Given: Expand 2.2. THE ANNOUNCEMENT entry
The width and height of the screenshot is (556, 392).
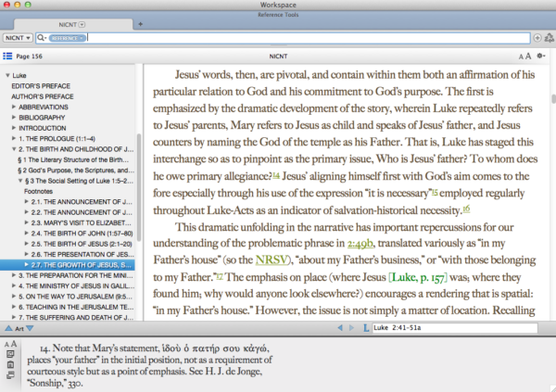Looking at the screenshot, I should (x=26, y=212).
